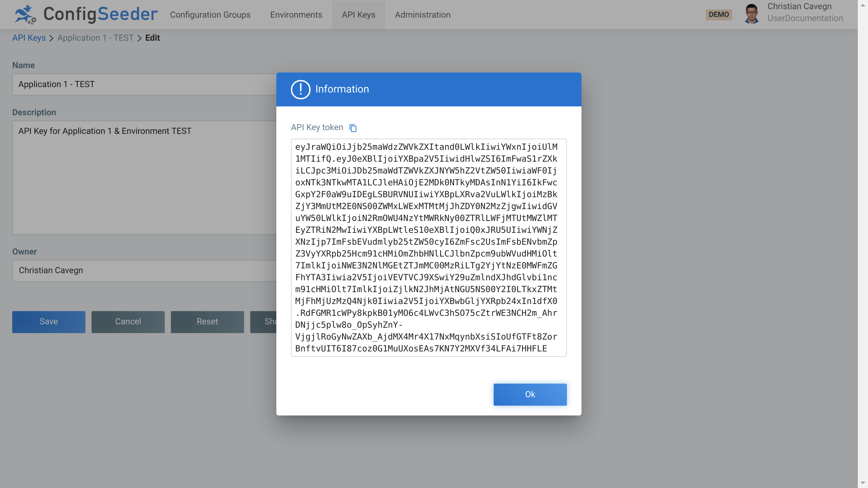Open the Christian Cavegn profile avatar
Image resolution: width=868 pixels, height=488 pixels.
pyautogui.click(x=752, y=14)
